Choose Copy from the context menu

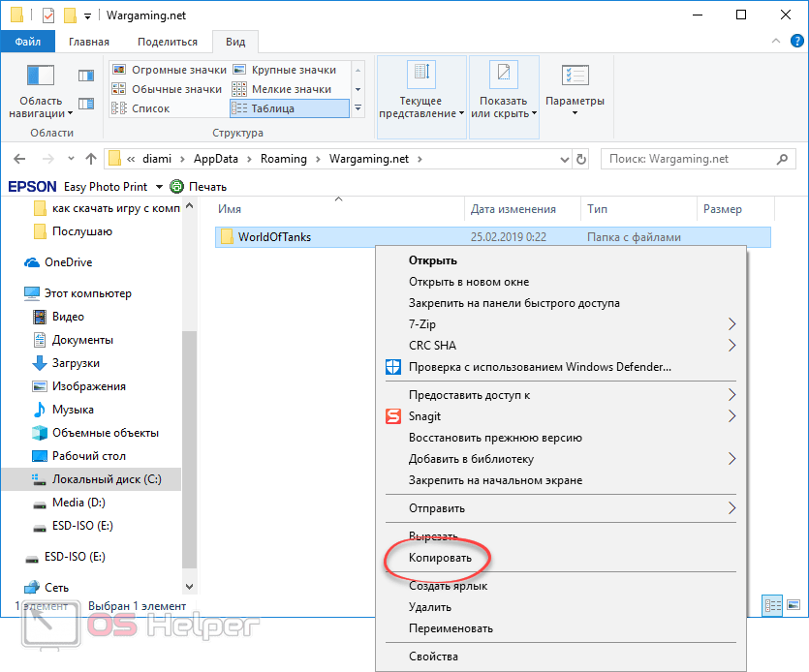pyautogui.click(x=440, y=559)
